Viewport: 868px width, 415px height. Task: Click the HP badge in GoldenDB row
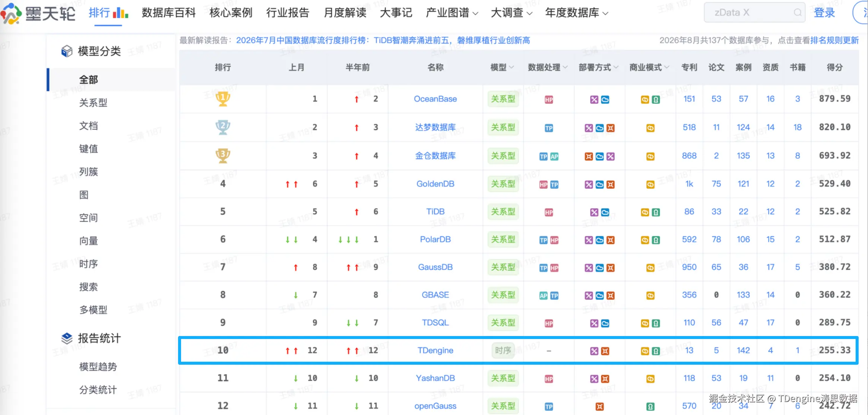pos(544,184)
